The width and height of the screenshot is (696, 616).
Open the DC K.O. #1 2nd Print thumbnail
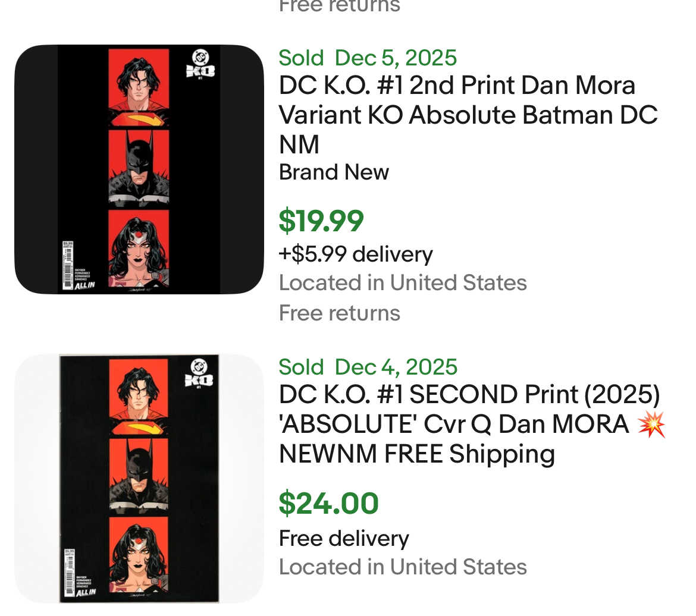[139, 169]
